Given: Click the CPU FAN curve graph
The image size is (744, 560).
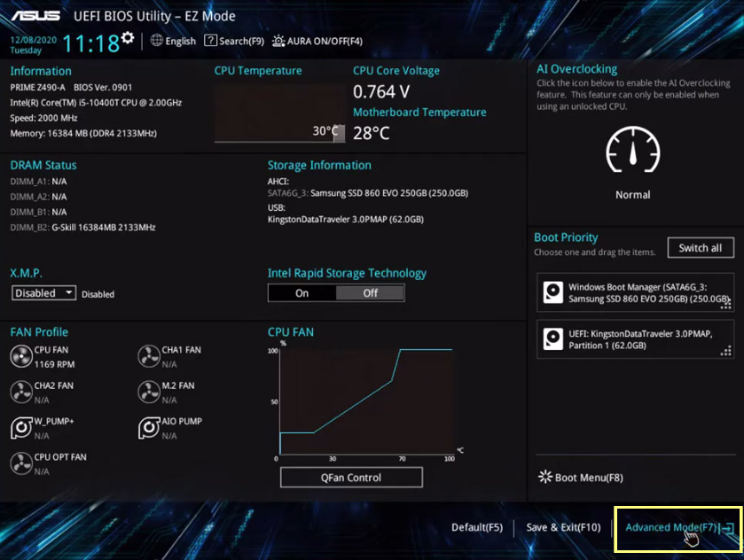Looking at the screenshot, I should point(366,401).
